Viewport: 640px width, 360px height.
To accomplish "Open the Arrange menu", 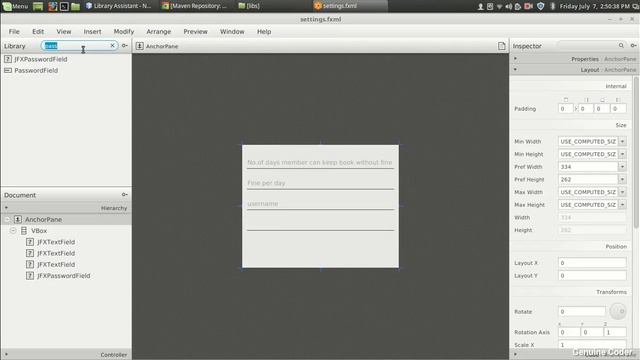I will (x=159, y=31).
